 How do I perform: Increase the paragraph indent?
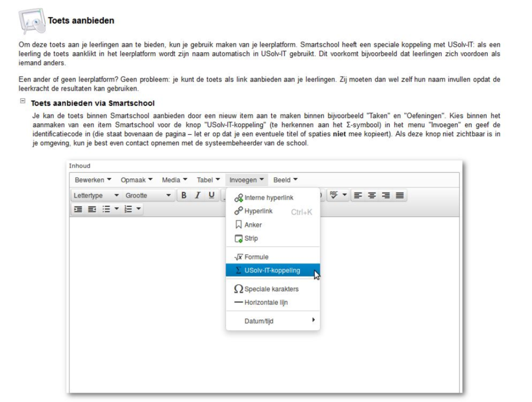[x=78, y=209]
